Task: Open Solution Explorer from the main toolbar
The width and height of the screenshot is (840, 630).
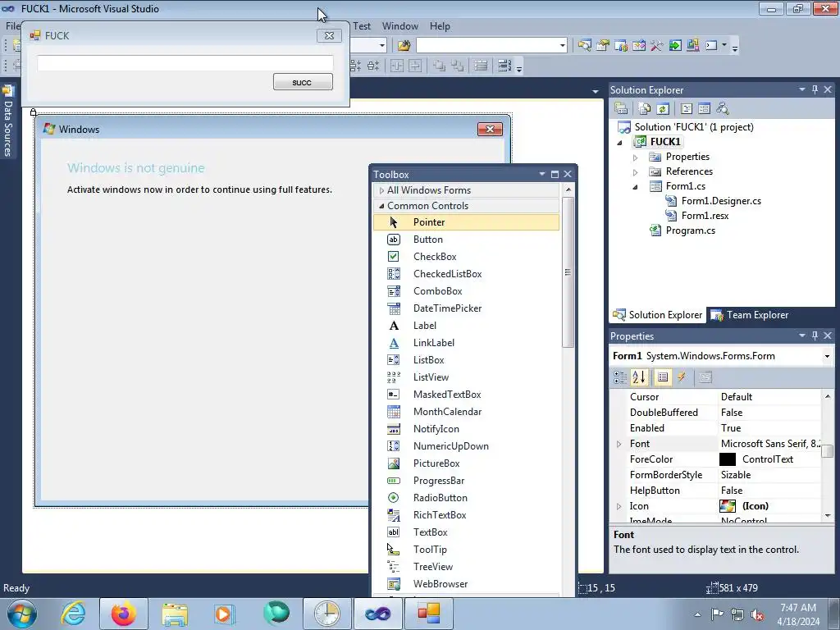Action: 584,46
